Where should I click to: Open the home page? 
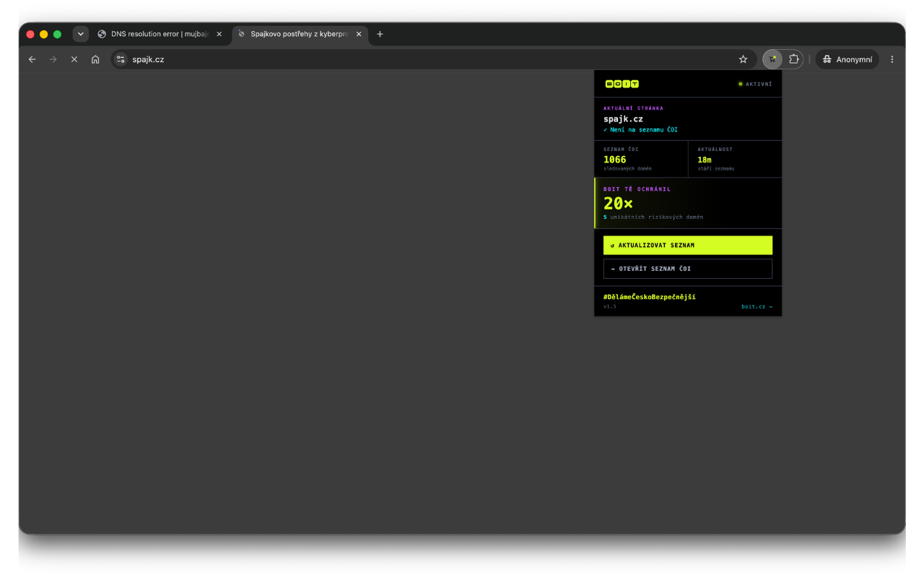coord(95,59)
